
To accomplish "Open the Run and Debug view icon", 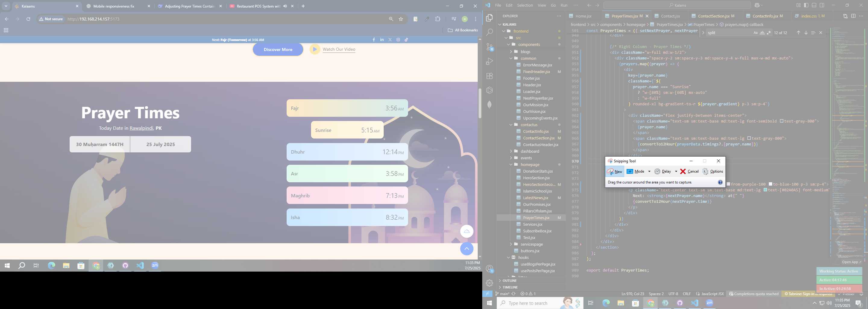I will [x=489, y=61].
